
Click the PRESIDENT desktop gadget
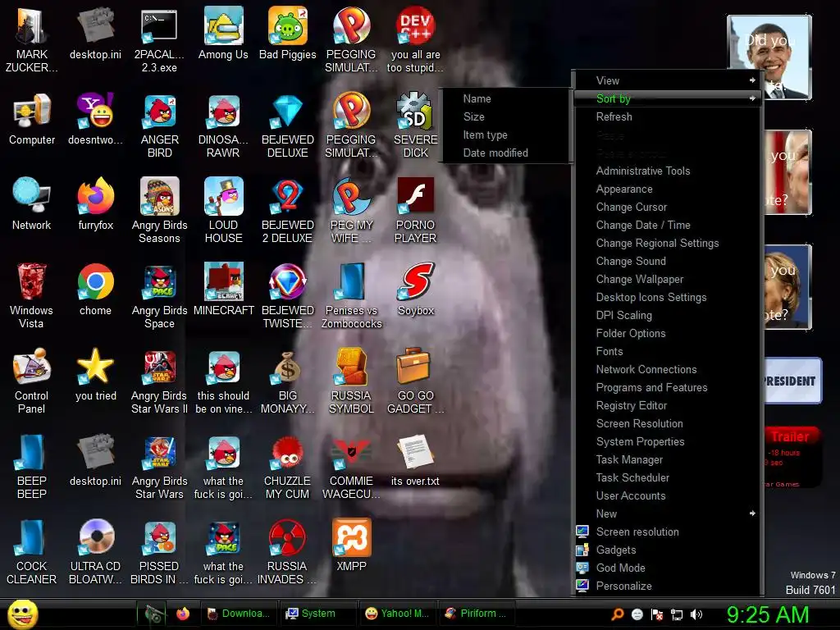coord(793,381)
